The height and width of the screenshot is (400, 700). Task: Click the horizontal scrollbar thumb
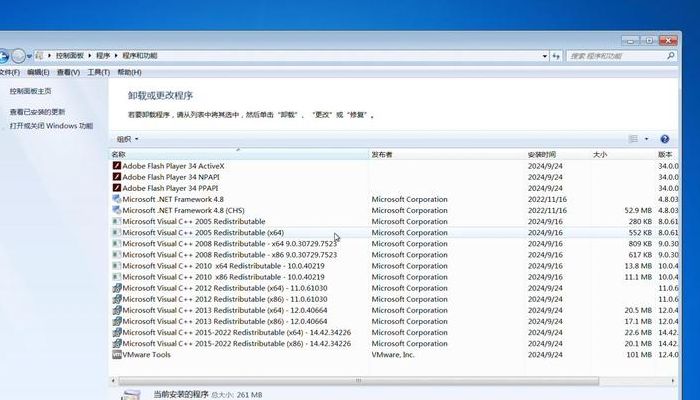(358, 381)
